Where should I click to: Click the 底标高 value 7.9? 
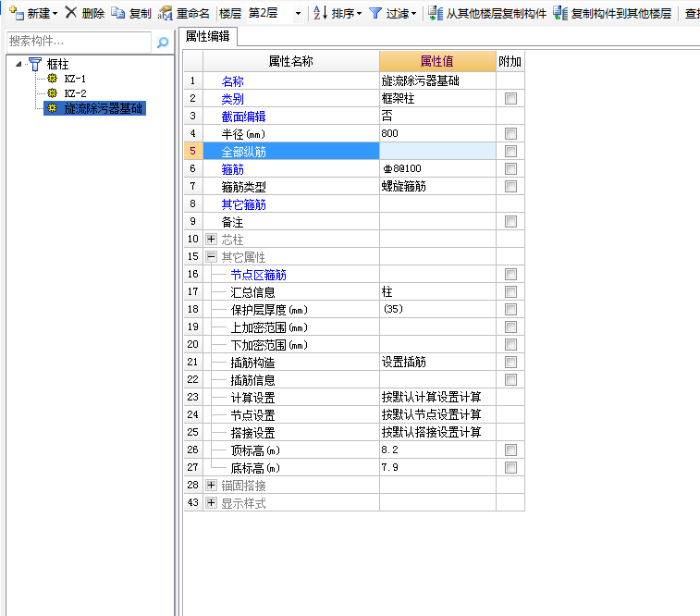point(389,467)
